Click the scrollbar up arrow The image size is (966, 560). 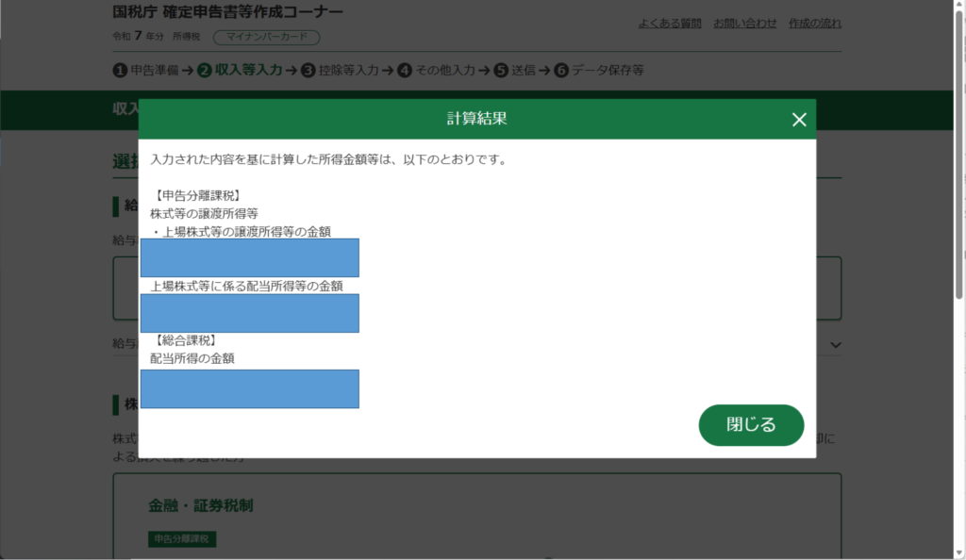pyautogui.click(x=958, y=7)
